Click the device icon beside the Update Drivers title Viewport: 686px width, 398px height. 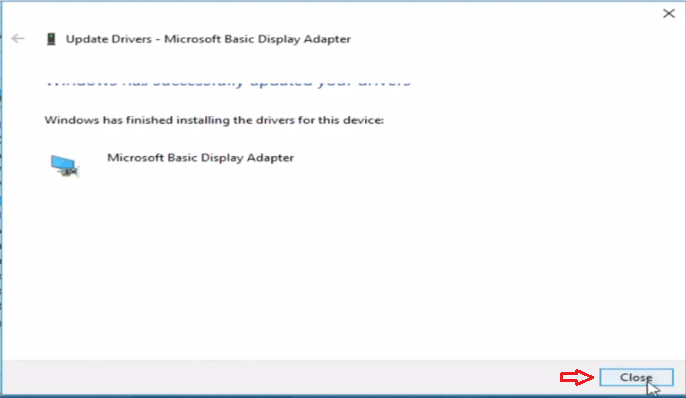pyautogui.click(x=51, y=39)
